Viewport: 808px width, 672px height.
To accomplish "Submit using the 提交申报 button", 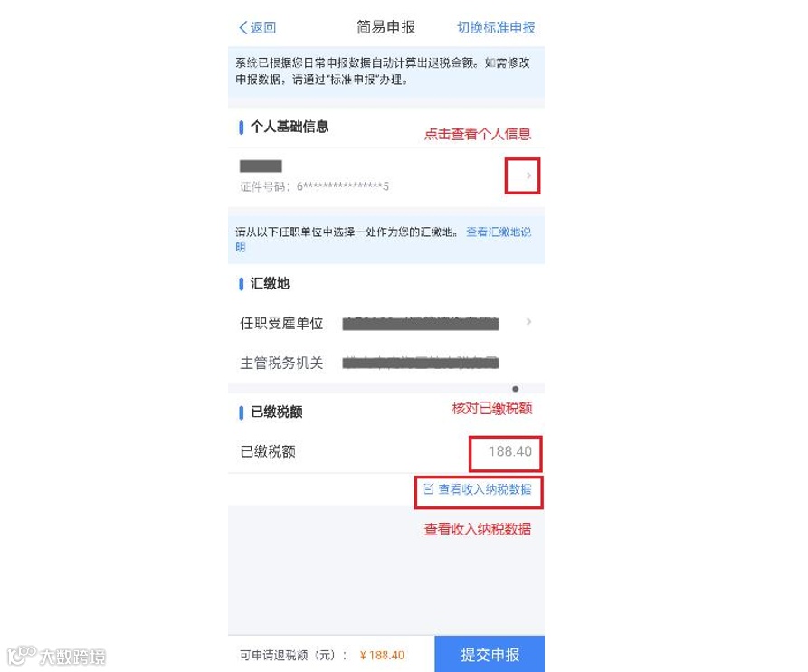I will (x=490, y=654).
